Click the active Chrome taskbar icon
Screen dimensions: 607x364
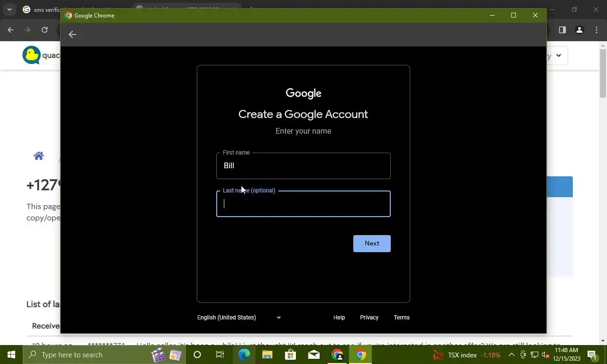(x=360, y=355)
